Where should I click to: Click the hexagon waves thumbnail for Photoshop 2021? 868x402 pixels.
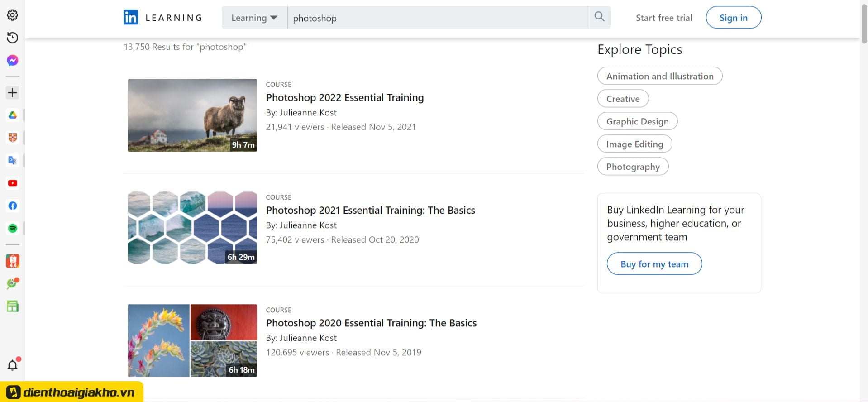coord(192,228)
